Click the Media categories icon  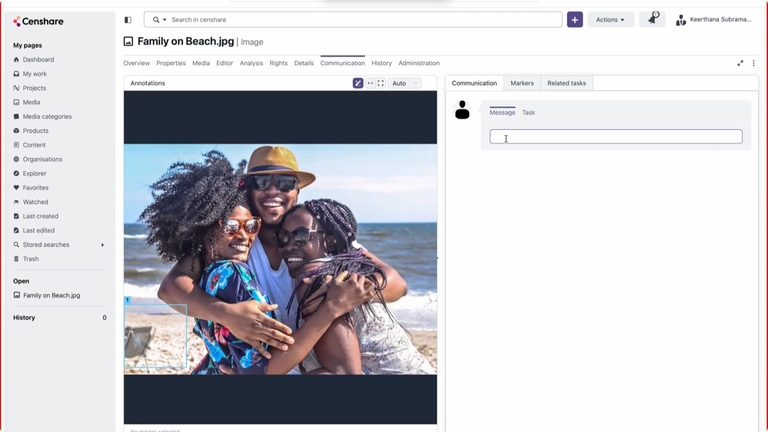coord(16,117)
